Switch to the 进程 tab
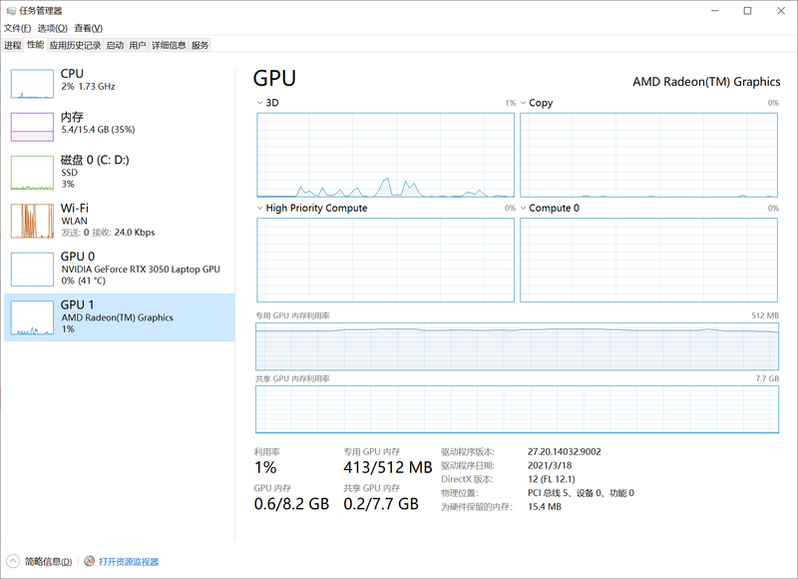This screenshot has height=579, width=798. 12,45
